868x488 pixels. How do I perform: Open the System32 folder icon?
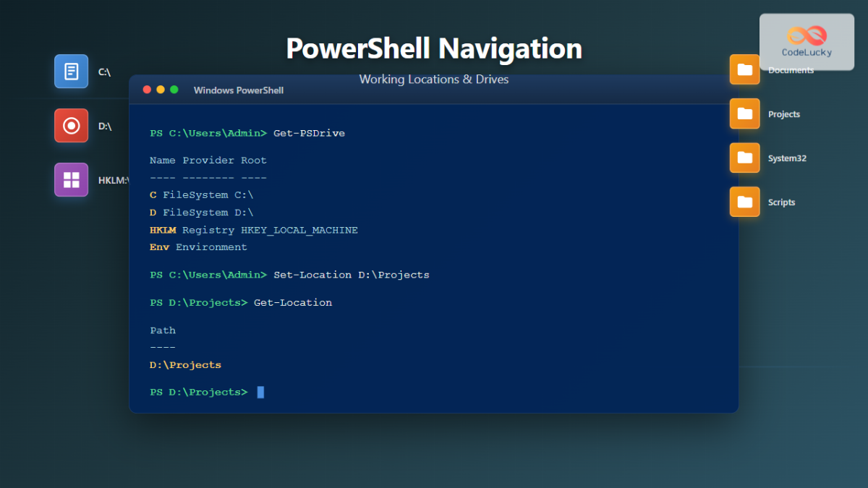(744, 158)
